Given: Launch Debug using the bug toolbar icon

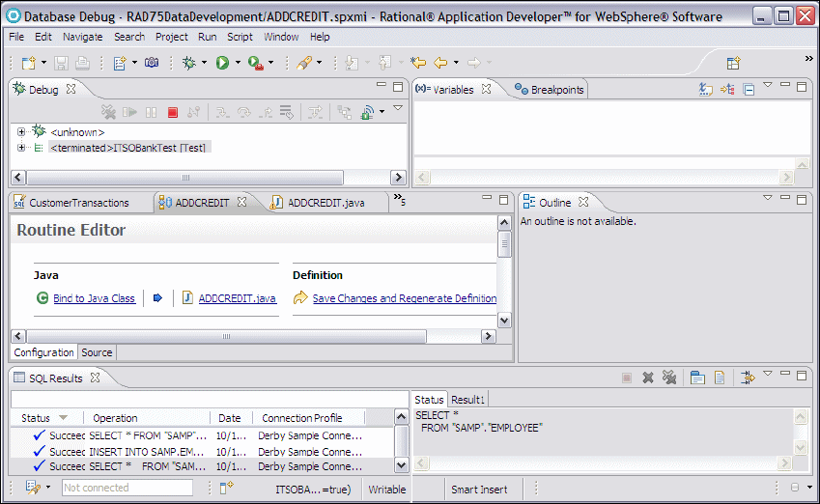Looking at the screenshot, I should click(188, 63).
